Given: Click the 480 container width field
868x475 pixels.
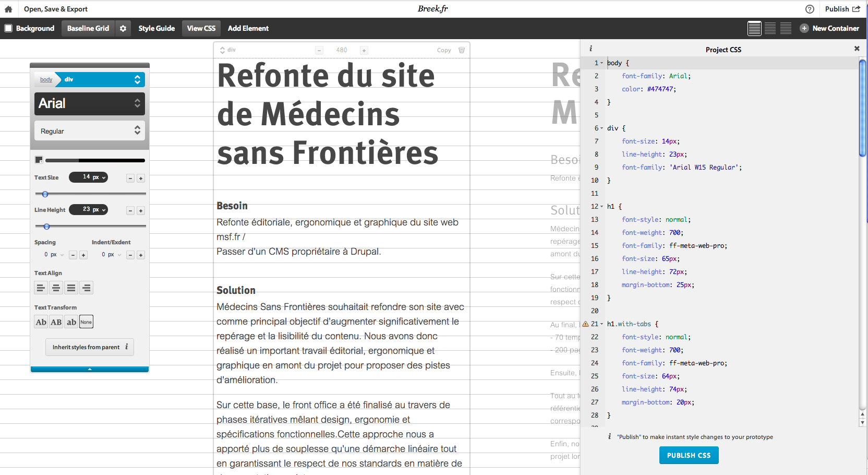Looking at the screenshot, I should [342, 50].
